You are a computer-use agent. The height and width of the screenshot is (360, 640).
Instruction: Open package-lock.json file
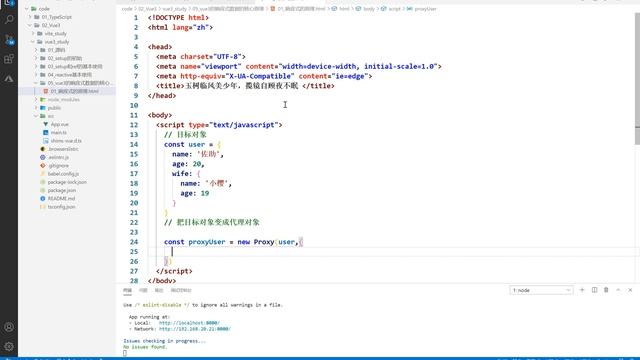tap(67, 182)
